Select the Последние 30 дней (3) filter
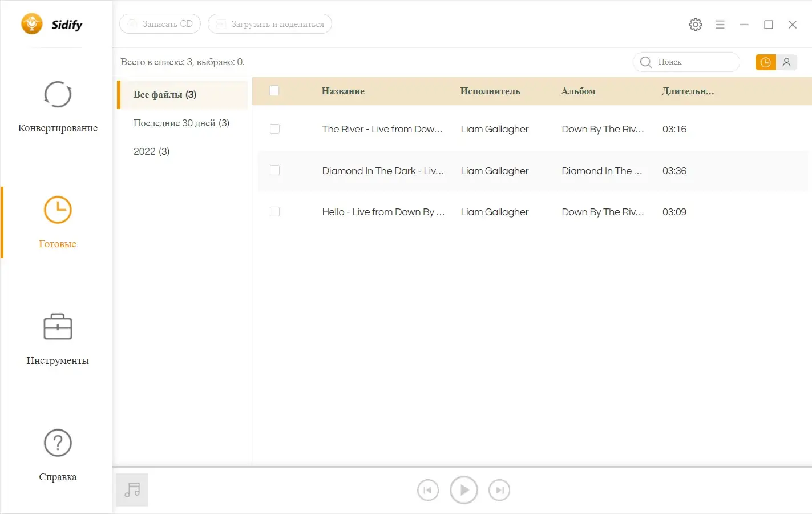Viewport: 812px width, 514px height. [183, 123]
